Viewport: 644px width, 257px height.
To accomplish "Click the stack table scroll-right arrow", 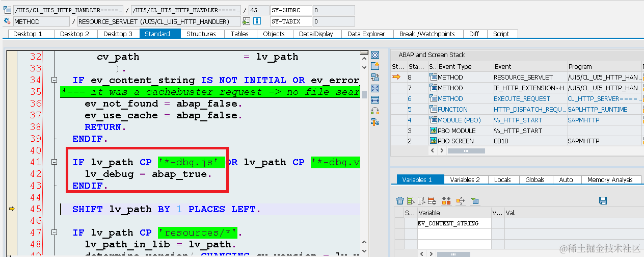I will 442,150.
